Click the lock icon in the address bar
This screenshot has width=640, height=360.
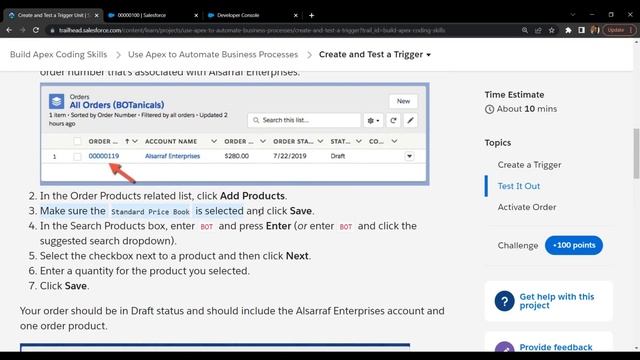[x=52, y=30]
